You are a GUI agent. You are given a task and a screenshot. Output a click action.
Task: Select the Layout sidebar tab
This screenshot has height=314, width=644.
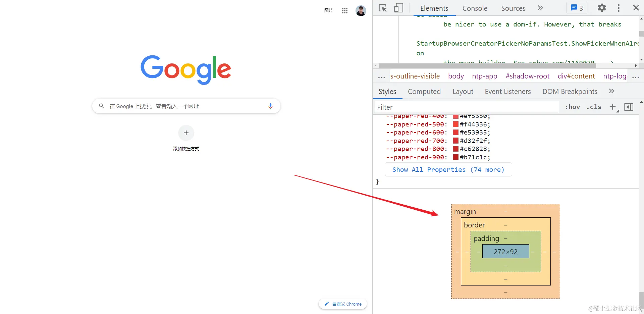click(463, 92)
